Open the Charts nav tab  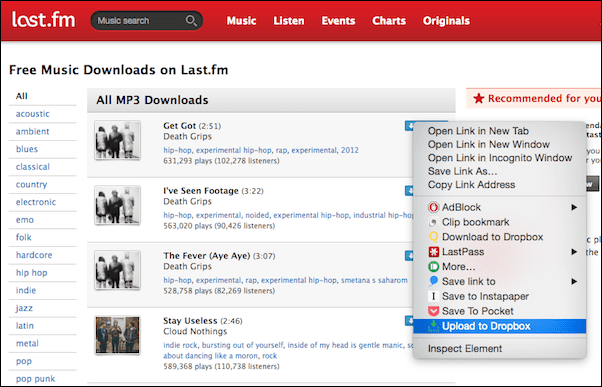(389, 21)
